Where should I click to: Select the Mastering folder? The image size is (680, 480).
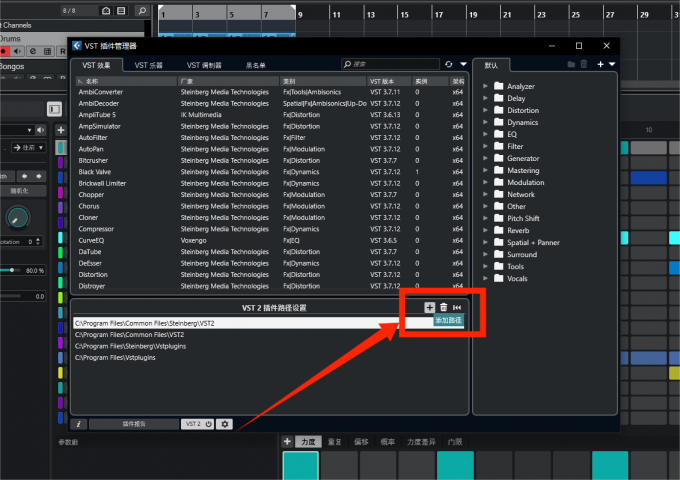(x=517, y=170)
